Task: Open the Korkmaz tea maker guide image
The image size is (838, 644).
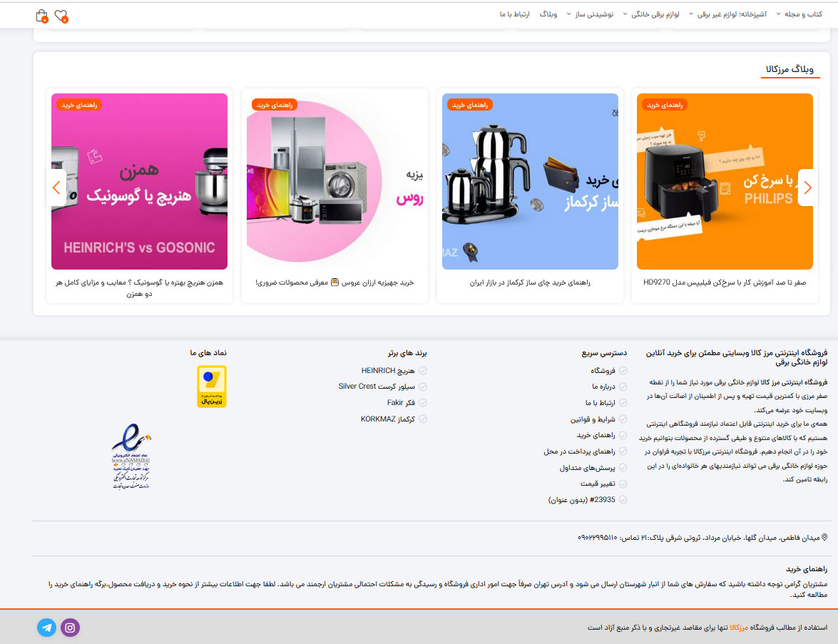Action: [530, 182]
